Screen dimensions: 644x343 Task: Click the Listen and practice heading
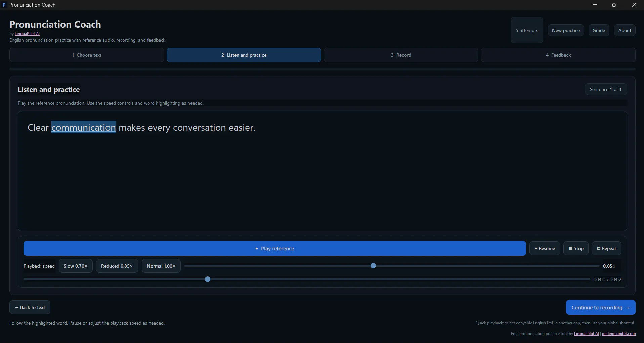click(49, 90)
